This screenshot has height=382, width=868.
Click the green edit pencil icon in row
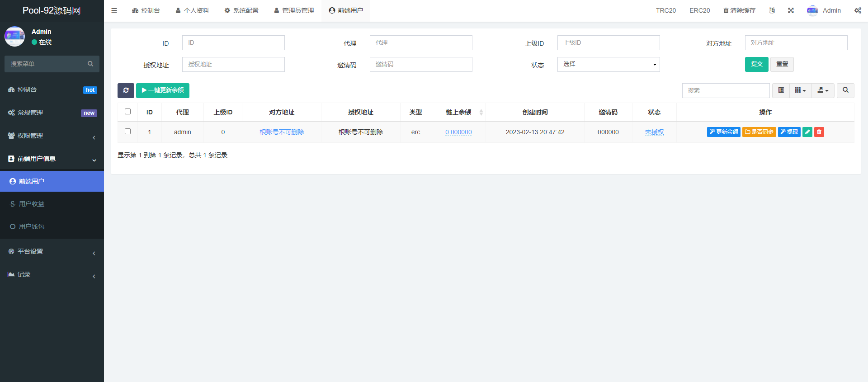tap(807, 132)
